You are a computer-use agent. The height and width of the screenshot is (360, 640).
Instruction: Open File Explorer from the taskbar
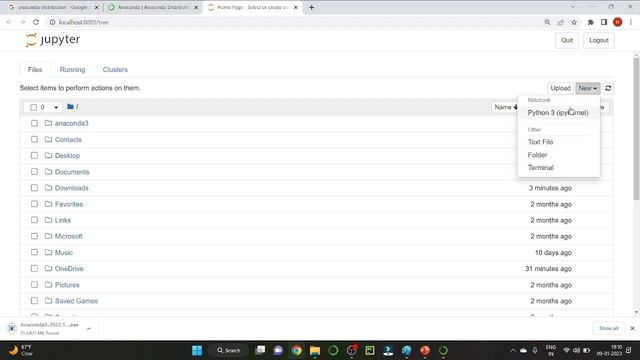315,350
